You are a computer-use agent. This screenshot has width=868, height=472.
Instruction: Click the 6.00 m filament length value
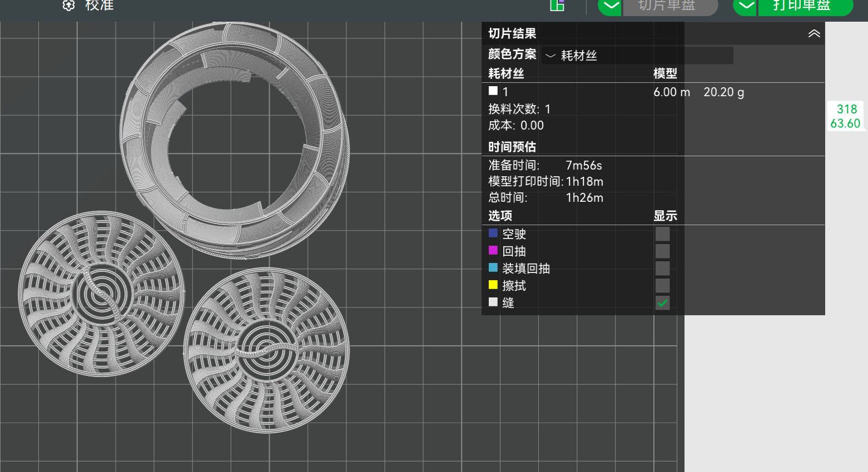[672, 92]
